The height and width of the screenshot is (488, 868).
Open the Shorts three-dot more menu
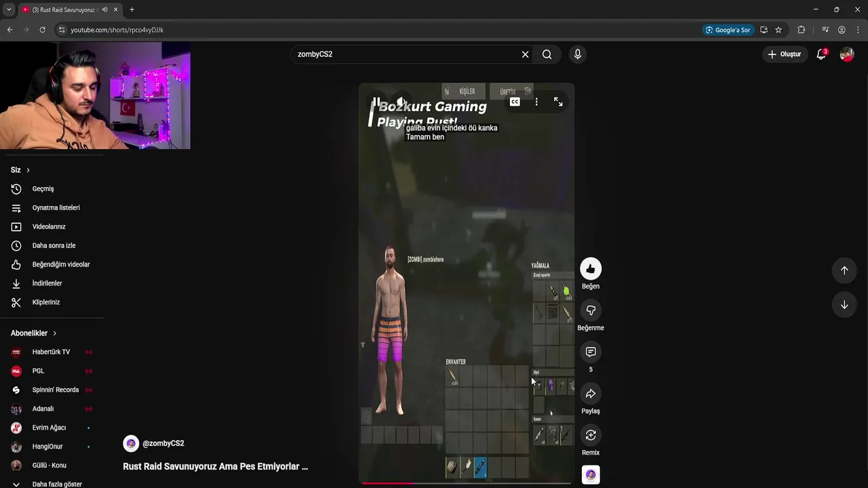coord(536,102)
